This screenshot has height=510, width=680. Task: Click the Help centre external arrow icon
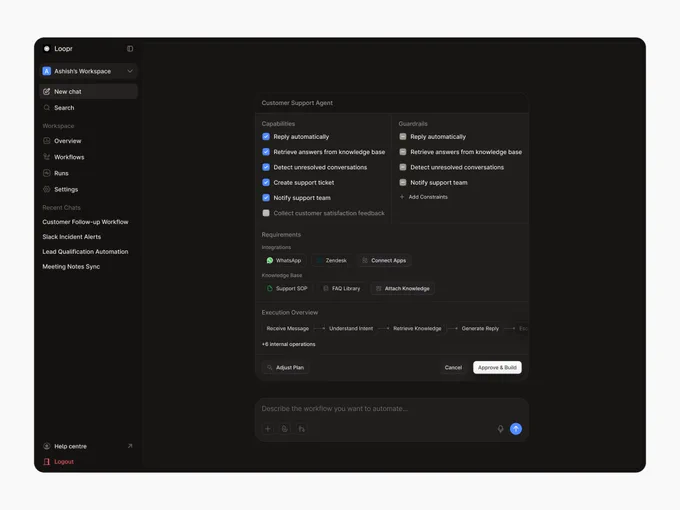click(130, 446)
